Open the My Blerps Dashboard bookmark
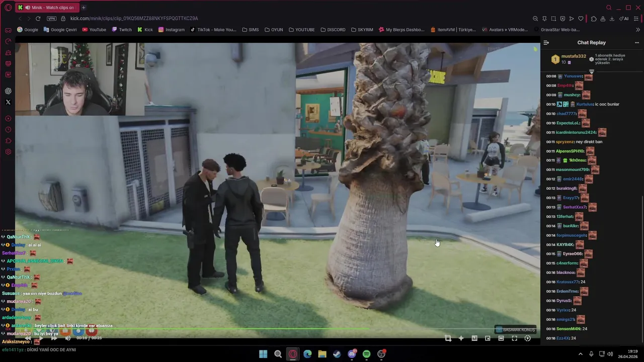 coord(401,30)
